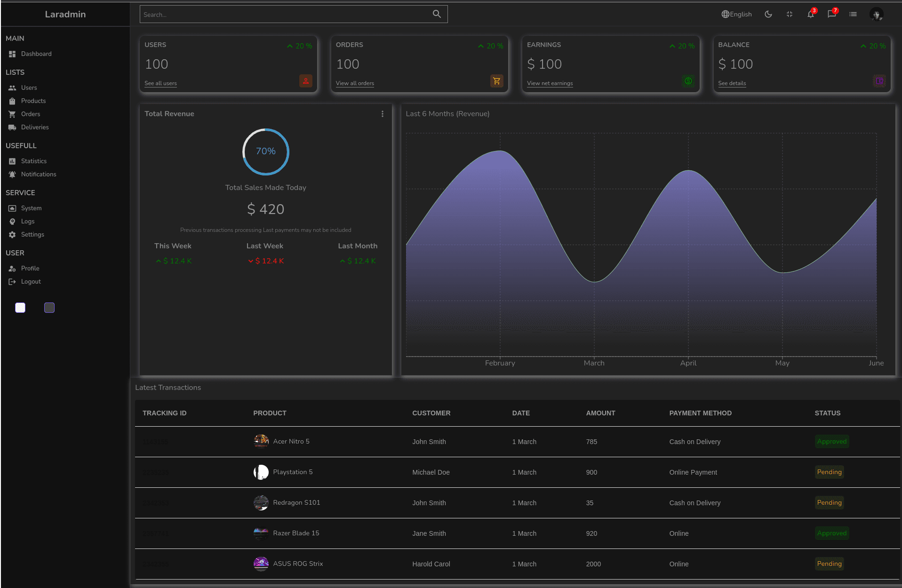
Task: Select the dark theme color swatch
Action: coord(49,308)
